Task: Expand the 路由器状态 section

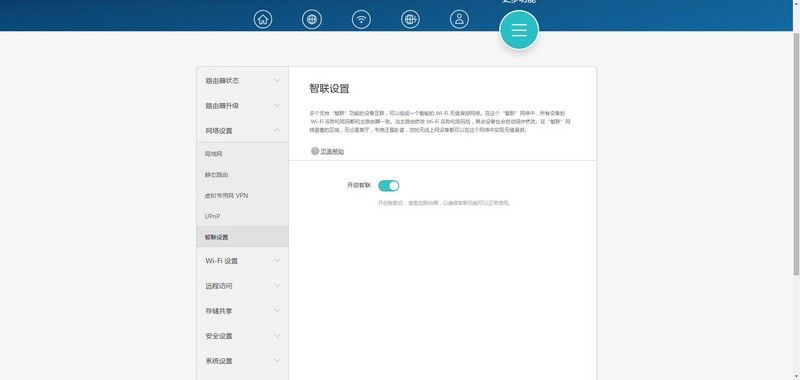Action: tap(242, 81)
